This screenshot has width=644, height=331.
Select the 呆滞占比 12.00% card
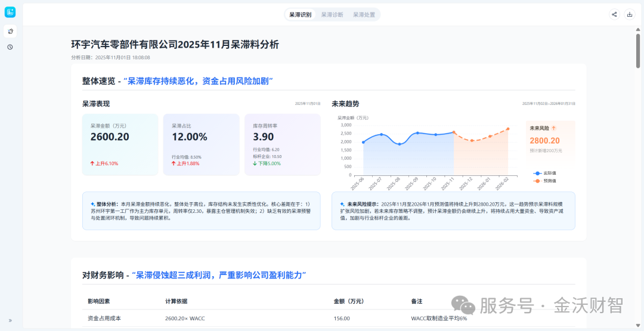pos(202,144)
